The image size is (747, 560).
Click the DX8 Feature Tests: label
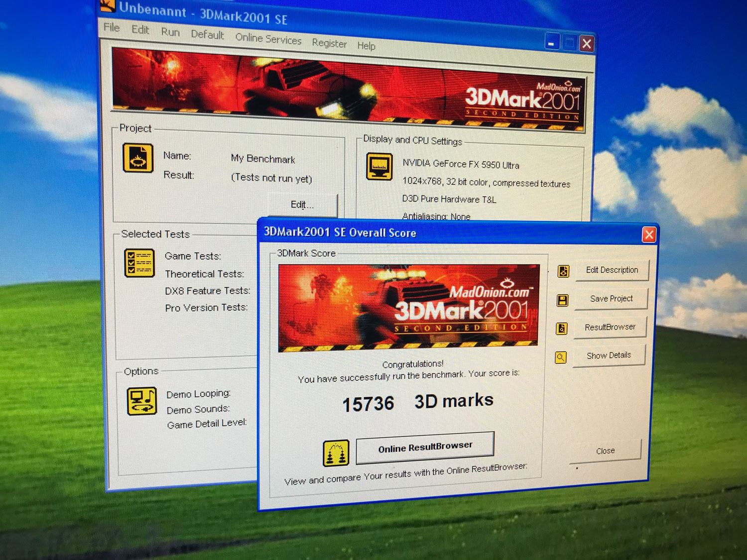tap(208, 291)
